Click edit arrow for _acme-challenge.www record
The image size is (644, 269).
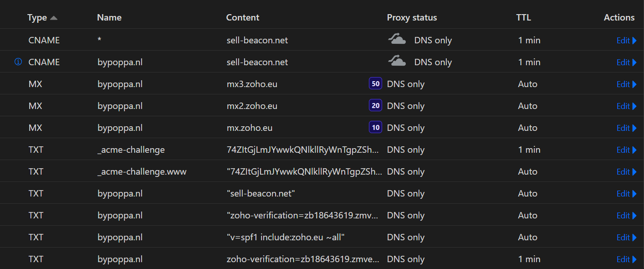point(634,172)
